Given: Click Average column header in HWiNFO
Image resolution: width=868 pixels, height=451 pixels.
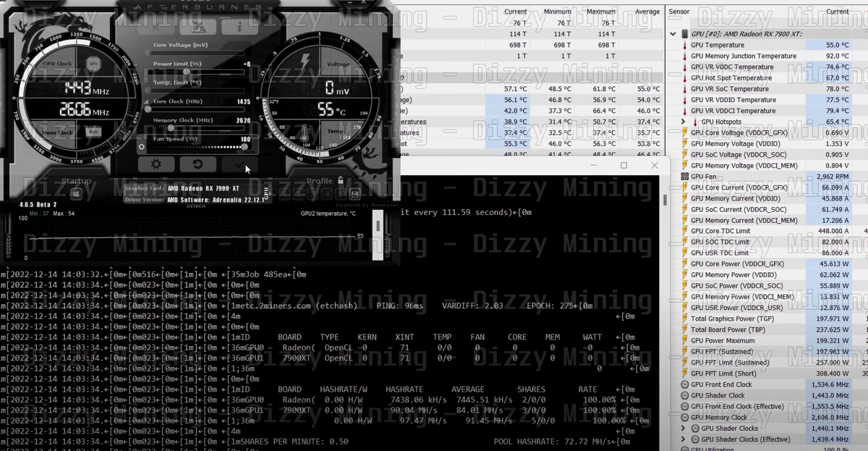Looking at the screenshot, I should (647, 12).
